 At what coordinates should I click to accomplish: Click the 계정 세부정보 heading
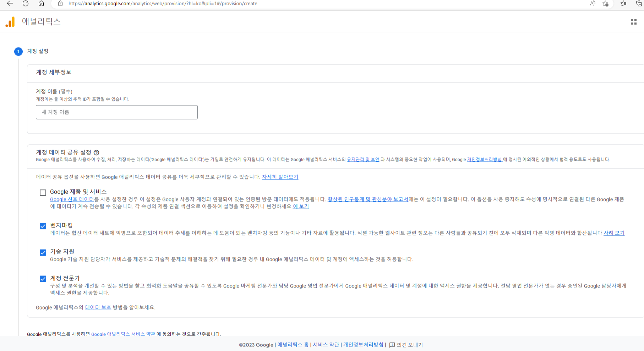(54, 72)
